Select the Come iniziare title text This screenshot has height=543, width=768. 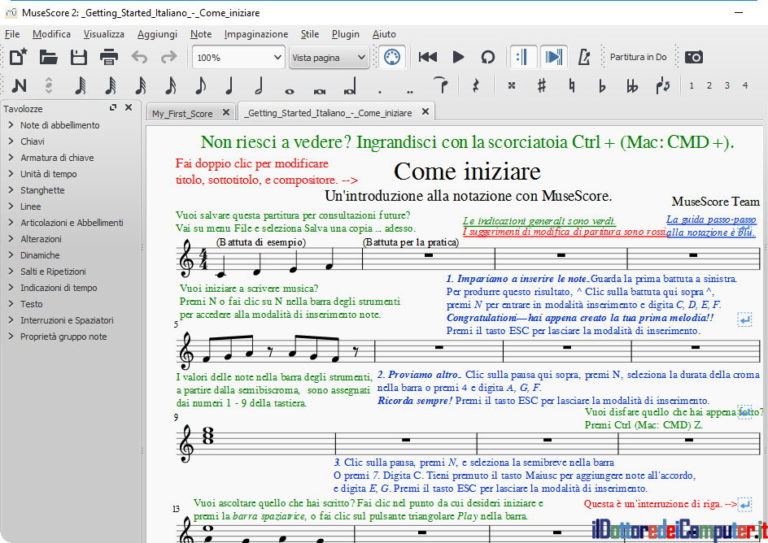coord(467,171)
